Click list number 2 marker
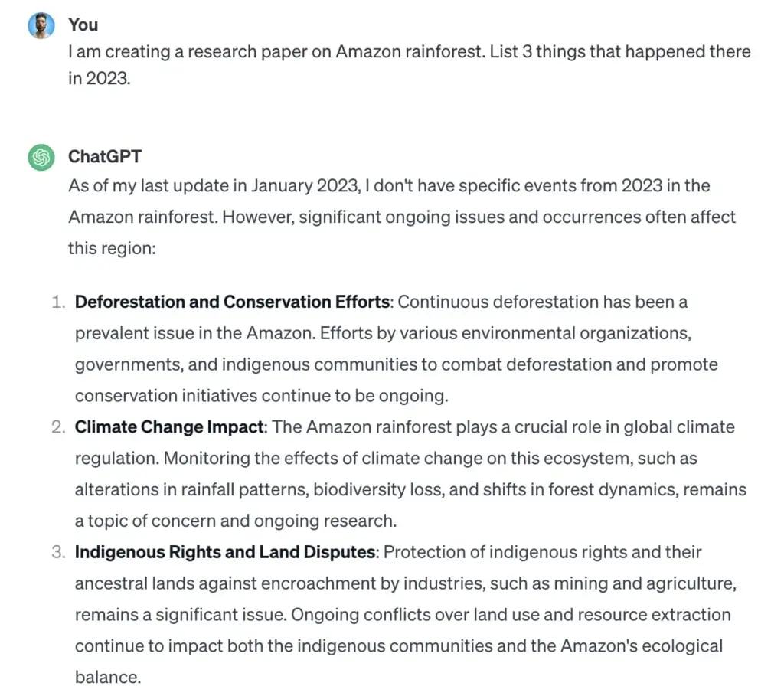Image resolution: width=784 pixels, height=696 pixels. [58, 427]
